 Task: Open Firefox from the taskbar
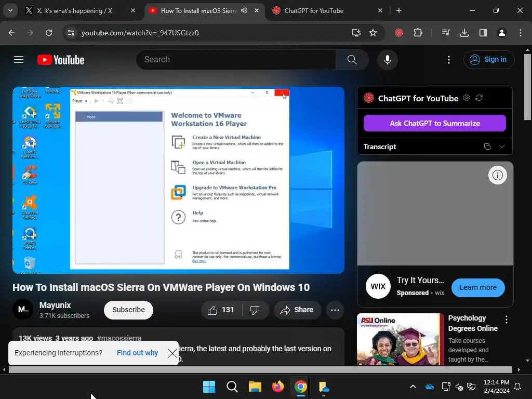278,387
